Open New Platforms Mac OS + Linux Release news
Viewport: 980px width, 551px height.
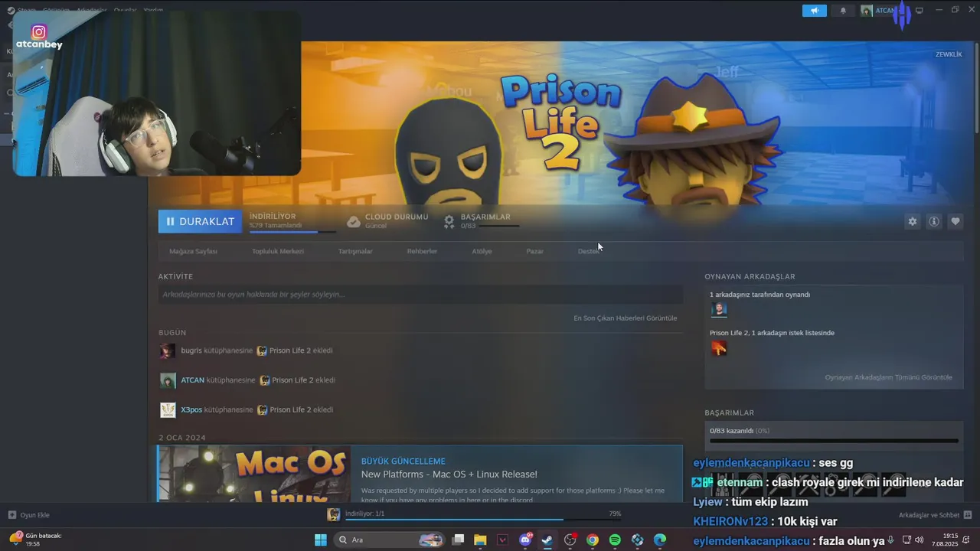(x=449, y=474)
